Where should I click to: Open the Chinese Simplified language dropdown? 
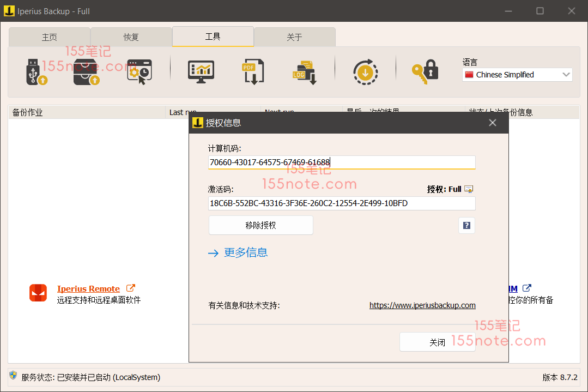pyautogui.click(x=517, y=75)
